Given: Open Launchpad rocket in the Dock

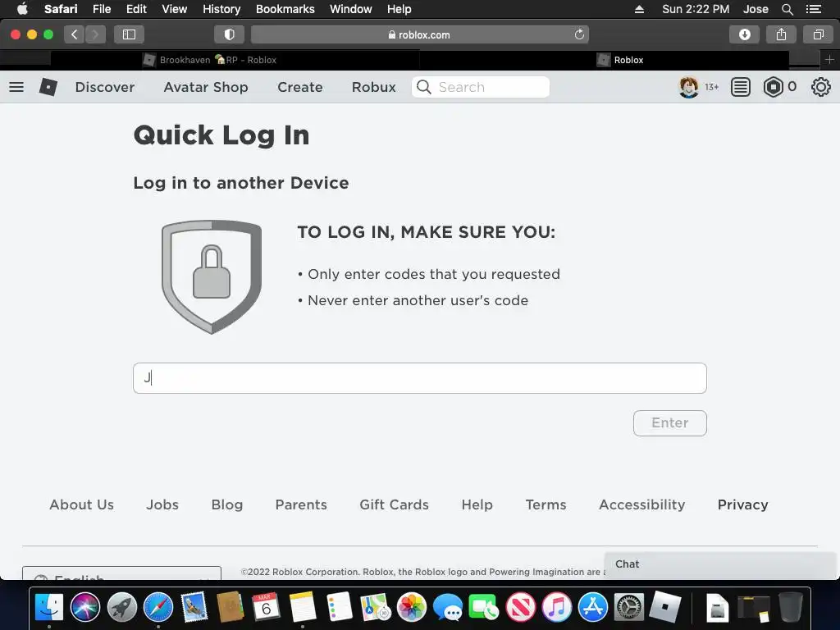Looking at the screenshot, I should (x=121, y=607).
